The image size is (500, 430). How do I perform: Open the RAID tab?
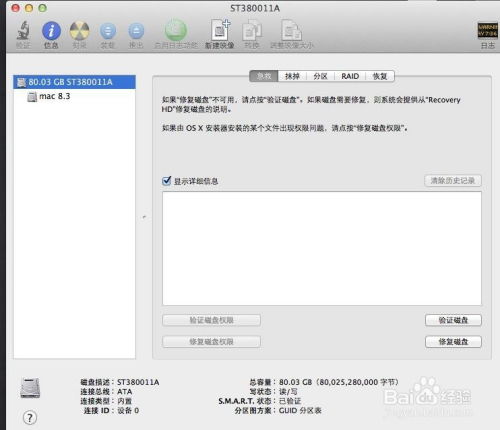click(x=350, y=76)
